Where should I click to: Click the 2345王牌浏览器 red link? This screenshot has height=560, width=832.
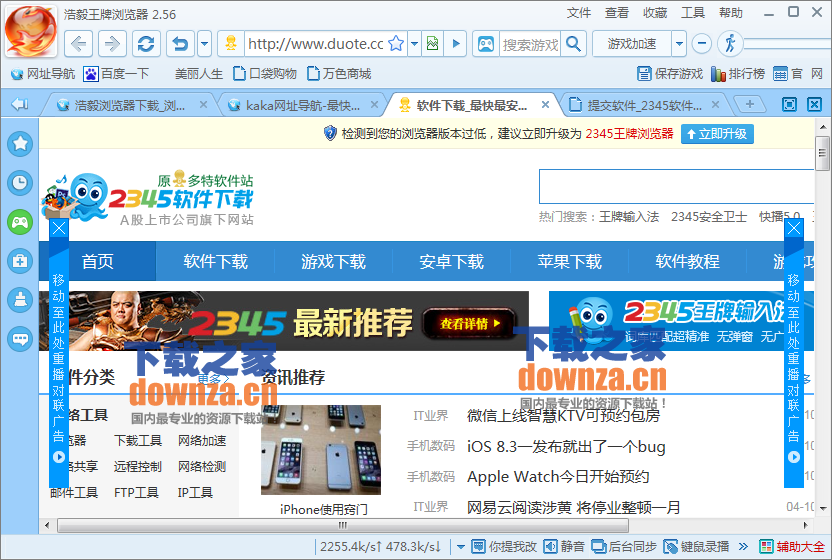(629, 134)
